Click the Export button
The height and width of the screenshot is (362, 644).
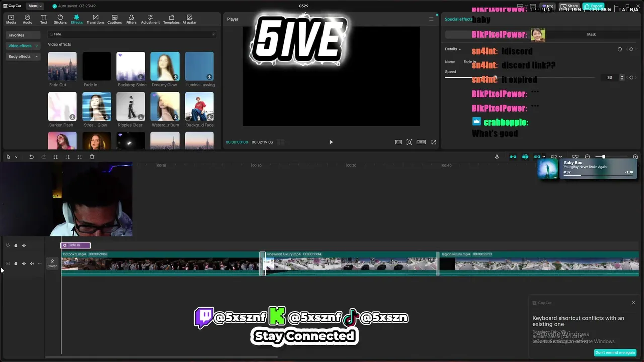tap(593, 6)
